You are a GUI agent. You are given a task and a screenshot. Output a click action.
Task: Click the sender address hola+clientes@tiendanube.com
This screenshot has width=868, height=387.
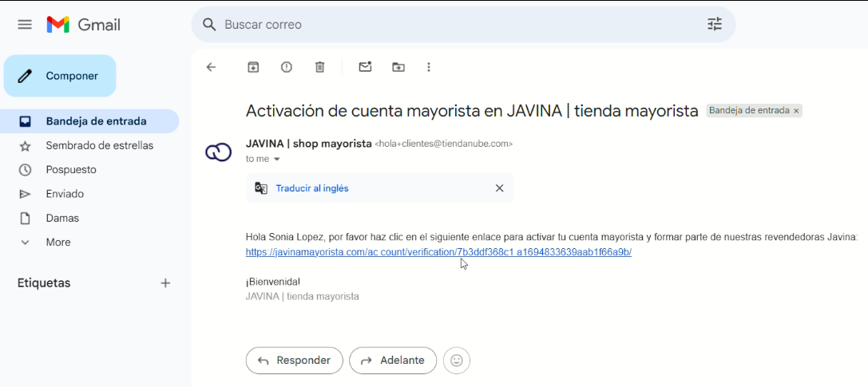(x=444, y=144)
